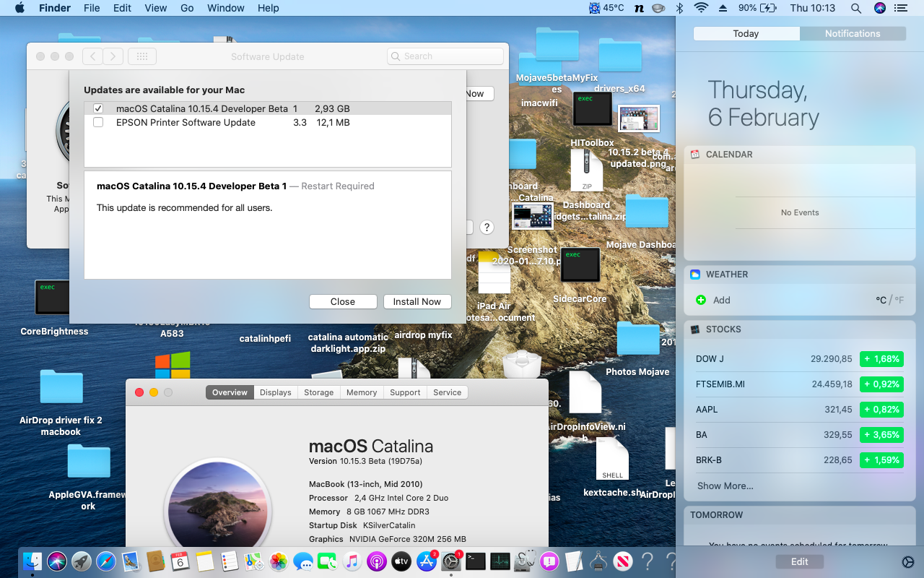Select kextcache.sh shell file on desktop
Screen dimensions: 924x578
[612, 467]
